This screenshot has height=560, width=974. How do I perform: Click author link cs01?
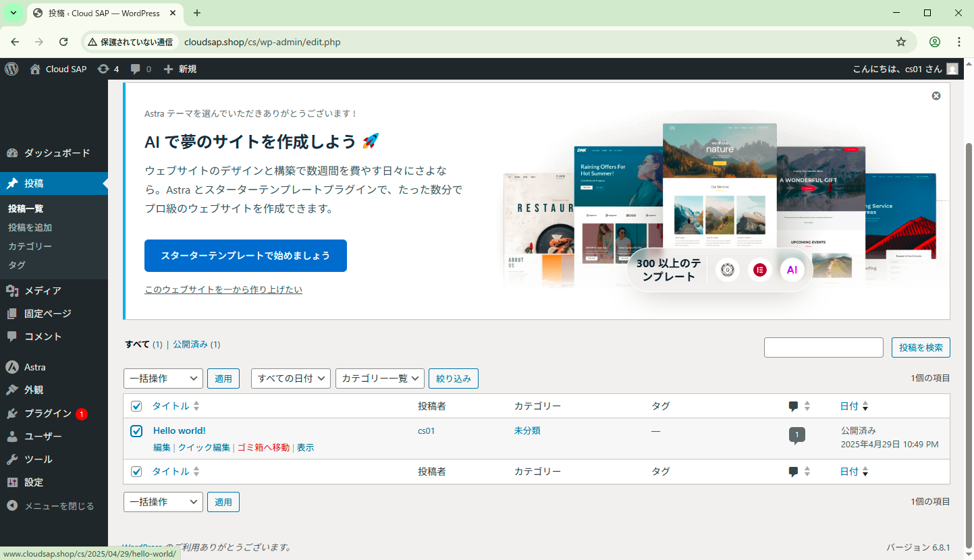coord(427,430)
